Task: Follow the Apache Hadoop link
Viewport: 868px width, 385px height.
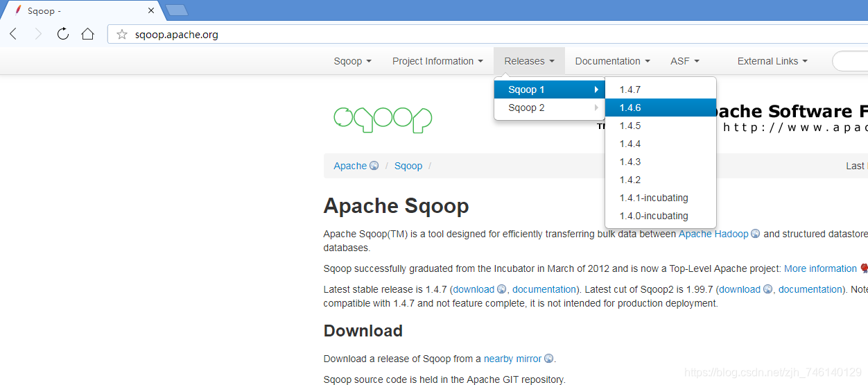Action: click(x=713, y=234)
